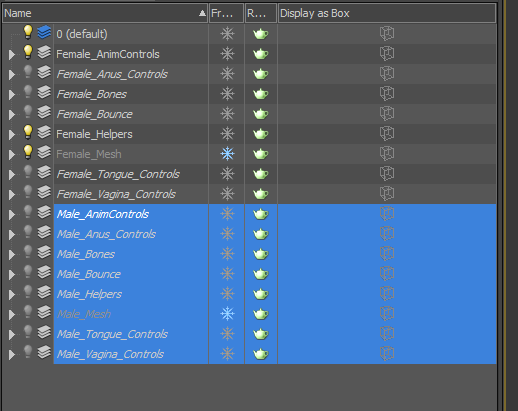Click freeze icon on Female_AnimControls layer
Screen dimensions: 518x411
tap(227, 54)
